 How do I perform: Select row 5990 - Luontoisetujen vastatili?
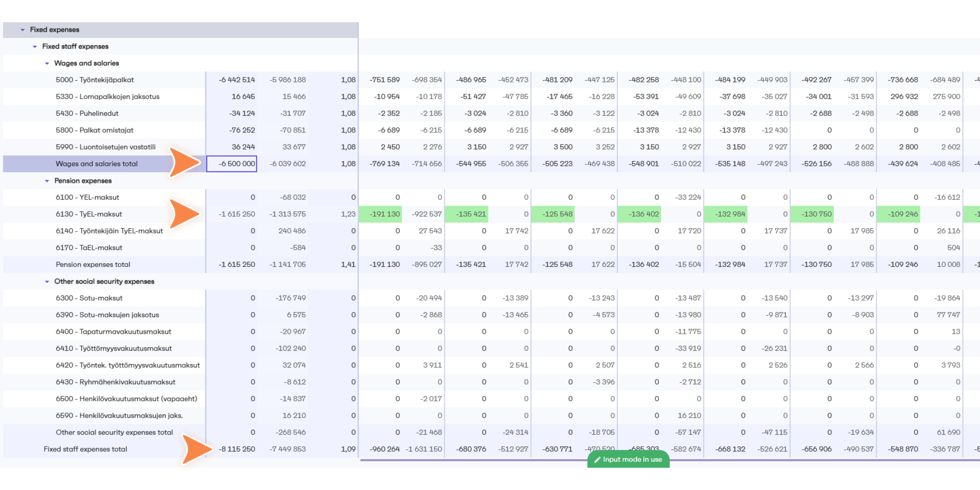[106, 147]
